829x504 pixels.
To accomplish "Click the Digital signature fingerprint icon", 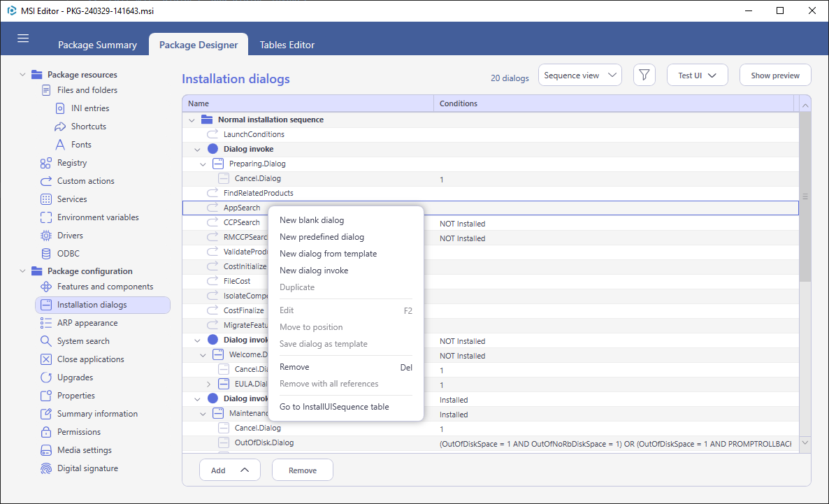I will 46,468.
